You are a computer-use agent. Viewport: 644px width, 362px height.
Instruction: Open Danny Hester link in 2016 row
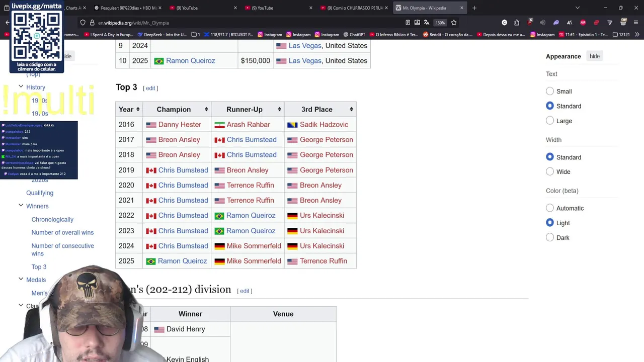point(180,125)
